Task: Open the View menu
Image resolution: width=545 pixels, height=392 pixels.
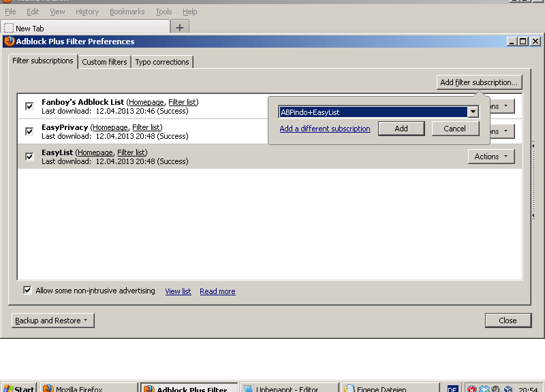Action: click(57, 12)
